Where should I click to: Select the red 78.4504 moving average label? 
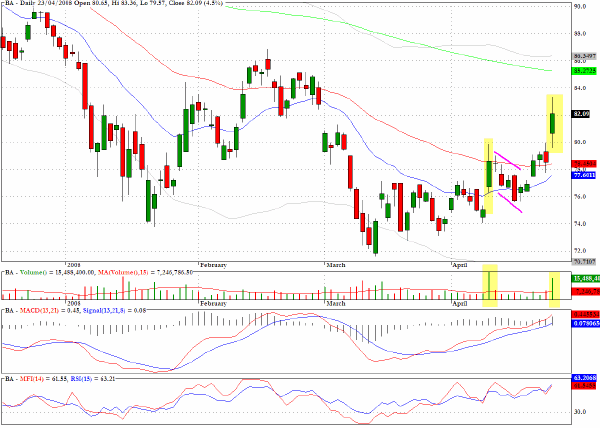pyautogui.click(x=585, y=163)
